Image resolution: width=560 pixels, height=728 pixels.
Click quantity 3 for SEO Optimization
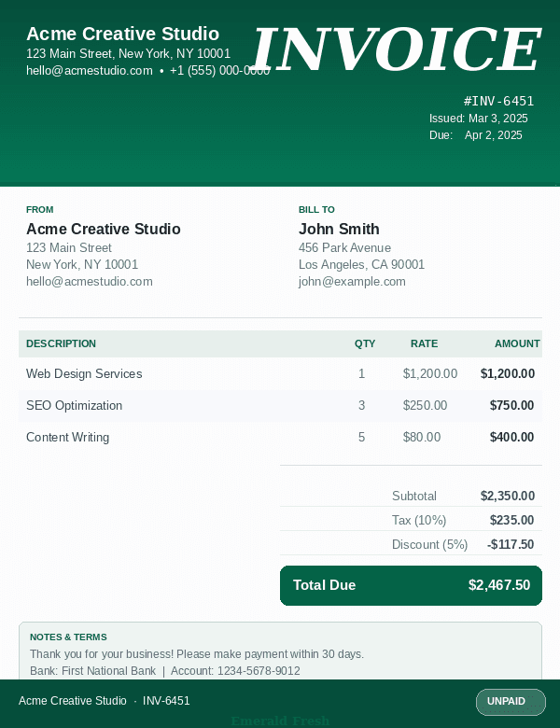point(362,405)
